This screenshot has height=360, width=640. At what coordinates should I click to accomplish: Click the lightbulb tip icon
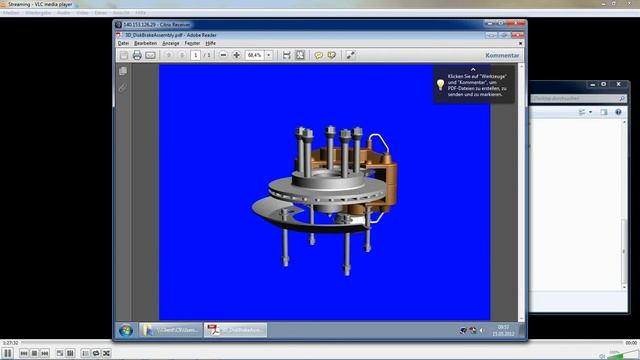(x=440, y=84)
